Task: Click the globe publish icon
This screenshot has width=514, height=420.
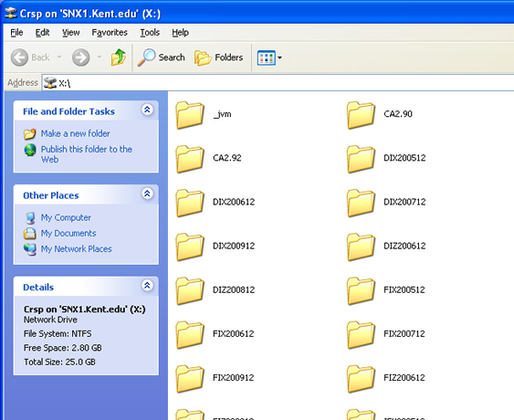Action: 30,150
